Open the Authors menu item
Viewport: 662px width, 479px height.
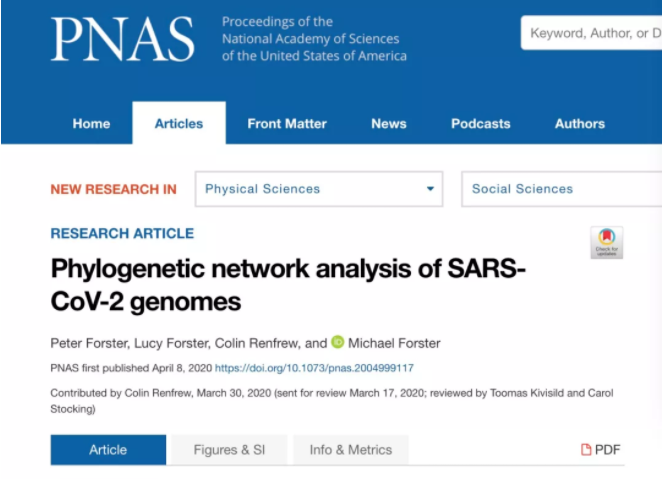coord(580,124)
